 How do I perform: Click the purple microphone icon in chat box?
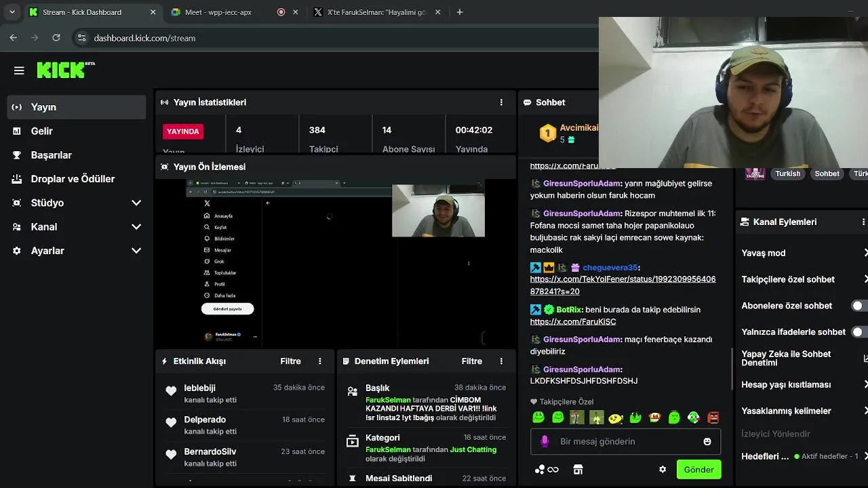pos(544,441)
